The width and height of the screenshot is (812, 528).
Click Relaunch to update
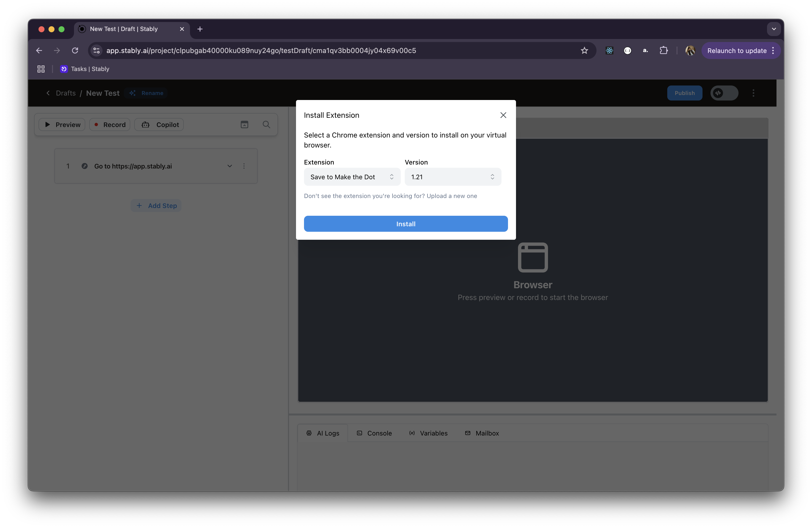pyautogui.click(x=736, y=50)
